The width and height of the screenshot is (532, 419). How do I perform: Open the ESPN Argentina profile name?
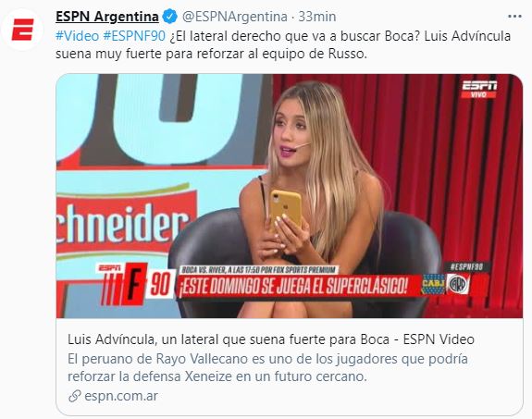[x=107, y=17]
